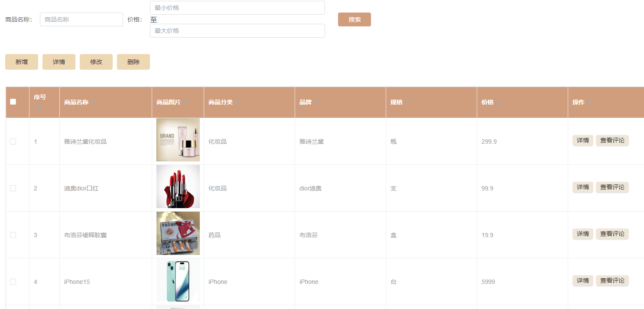Toggle the select-all checkbox in table header
The image size is (644, 309).
(13, 102)
